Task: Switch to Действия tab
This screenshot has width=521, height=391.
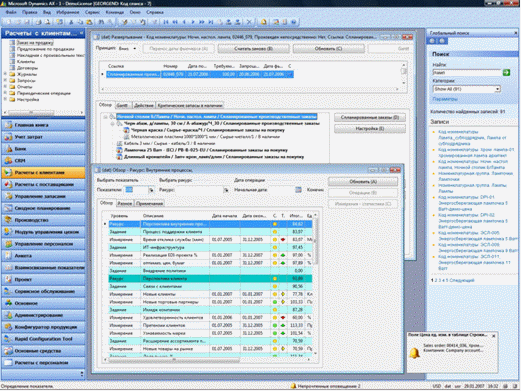Action: coord(144,105)
